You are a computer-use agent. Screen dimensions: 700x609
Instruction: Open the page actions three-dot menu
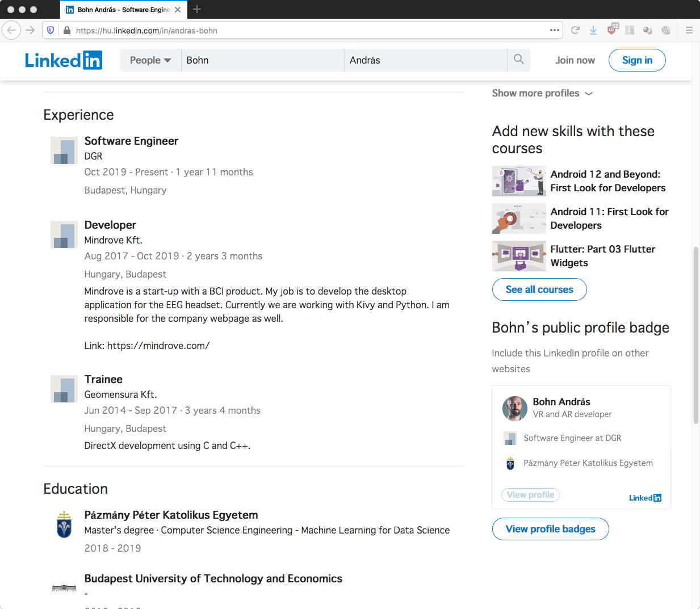[x=555, y=30]
